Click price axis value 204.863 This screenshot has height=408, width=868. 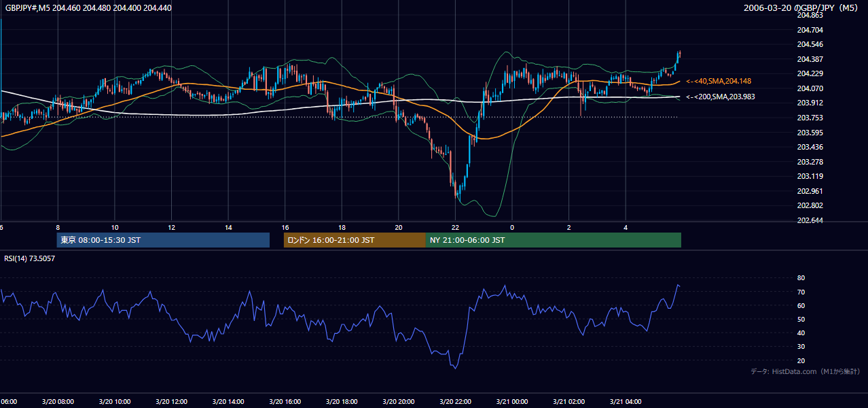pos(809,15)
